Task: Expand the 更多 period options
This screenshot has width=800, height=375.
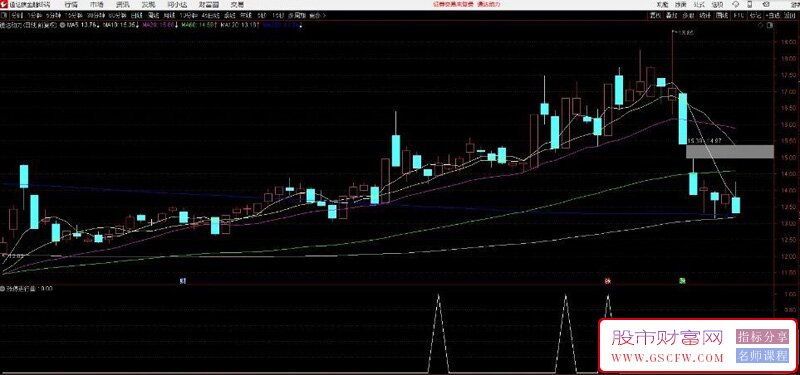Action: [317, 16]
